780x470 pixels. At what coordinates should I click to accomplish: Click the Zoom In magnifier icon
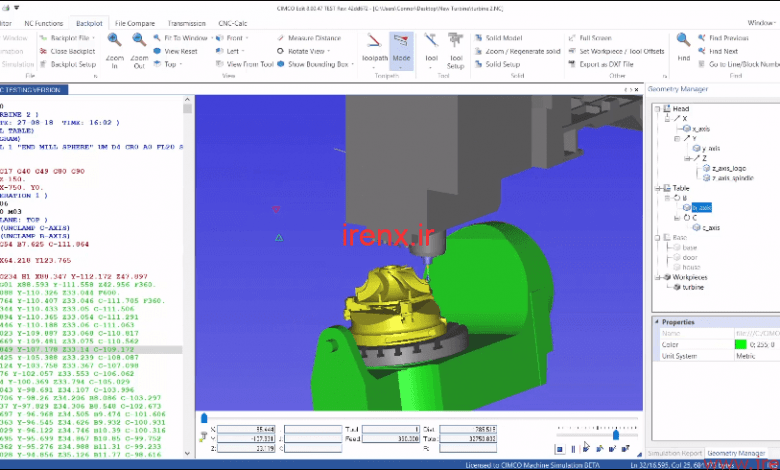click(x=114, y=40)
